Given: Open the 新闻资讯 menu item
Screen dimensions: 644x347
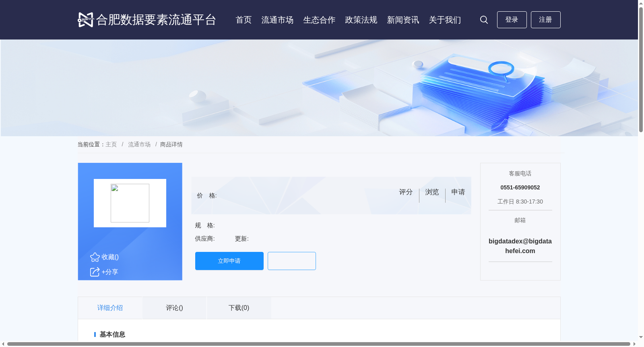Looking at the screenshot, I should click(403, 20).
